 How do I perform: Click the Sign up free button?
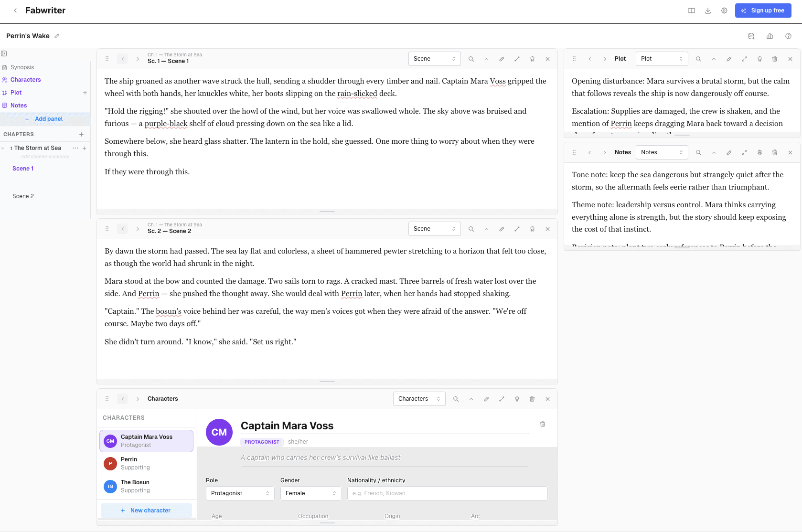pyautogui.click(x=763, y=10)
